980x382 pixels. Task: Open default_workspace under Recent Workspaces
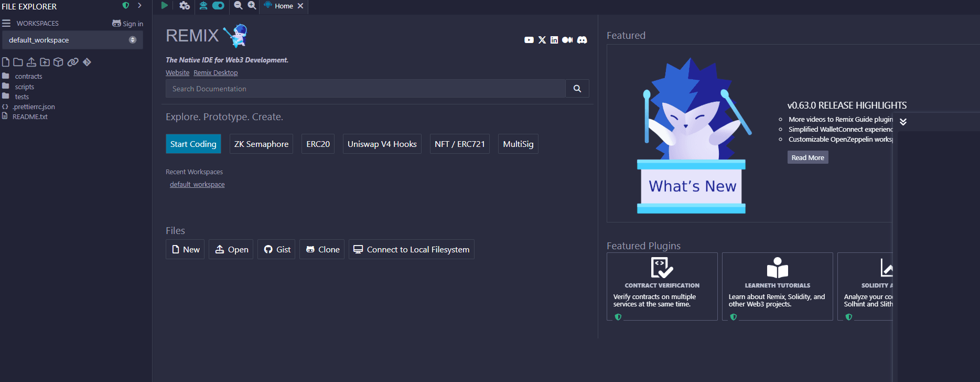197,185
